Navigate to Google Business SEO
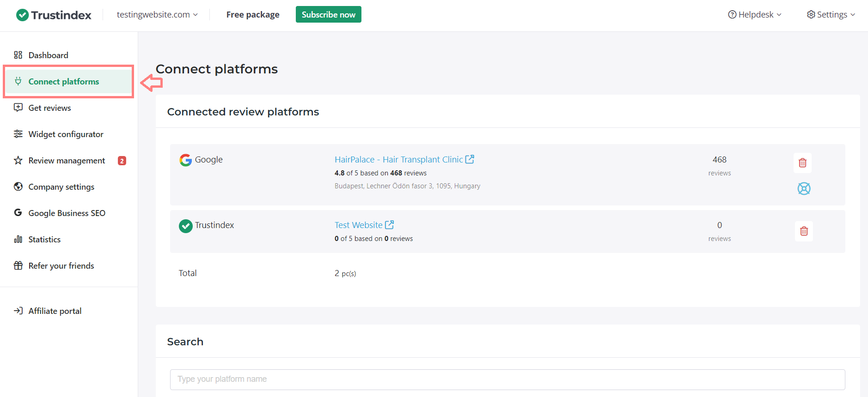The image size is (868, 397). [x=67, y=213]
